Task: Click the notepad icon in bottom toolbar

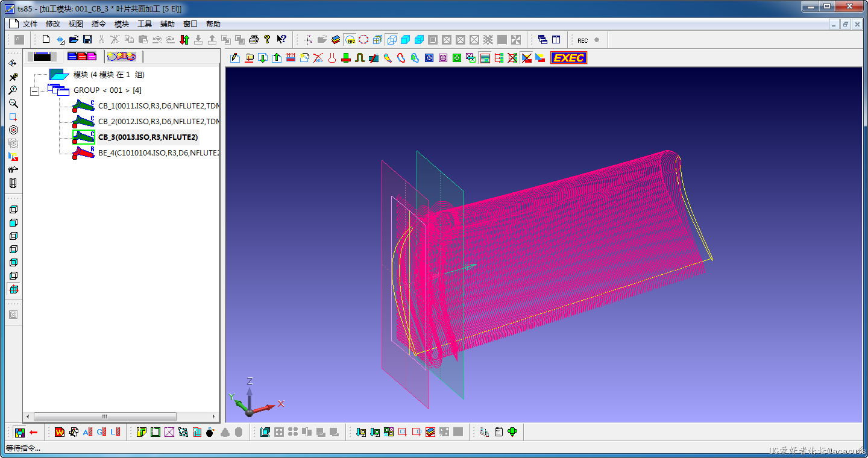Action: [x=498, y=432]
